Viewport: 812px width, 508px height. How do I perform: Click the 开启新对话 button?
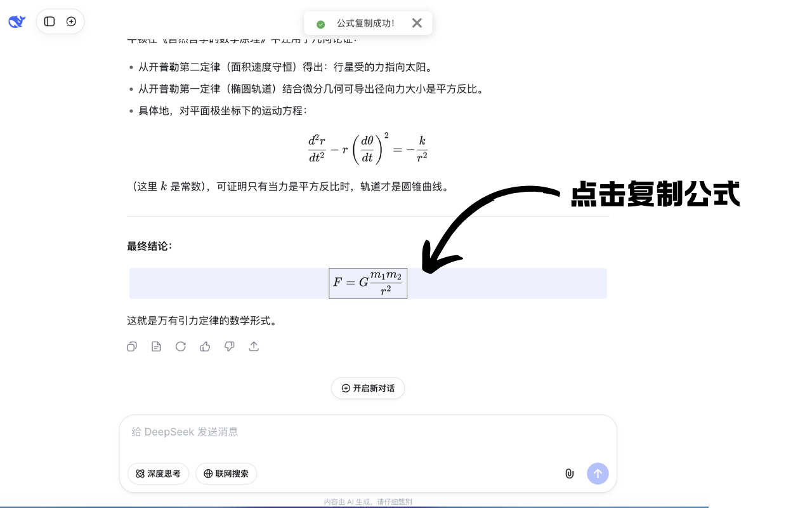pos(368,388)
